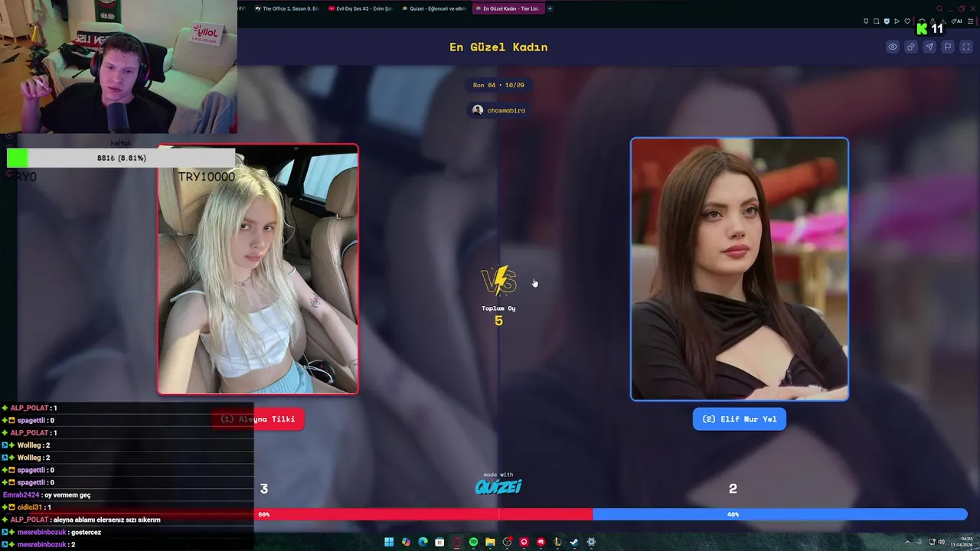Viewport: 980px width, 551px height.
Task: Open the network tray icon
Action: (930, 542)
